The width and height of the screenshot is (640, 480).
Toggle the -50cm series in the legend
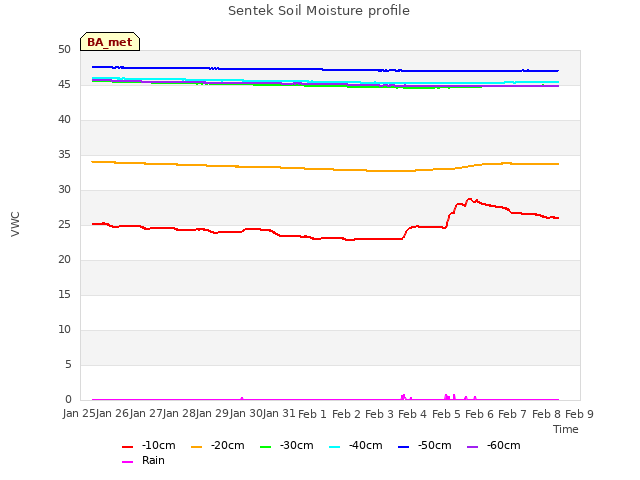(x=425, y=446)
